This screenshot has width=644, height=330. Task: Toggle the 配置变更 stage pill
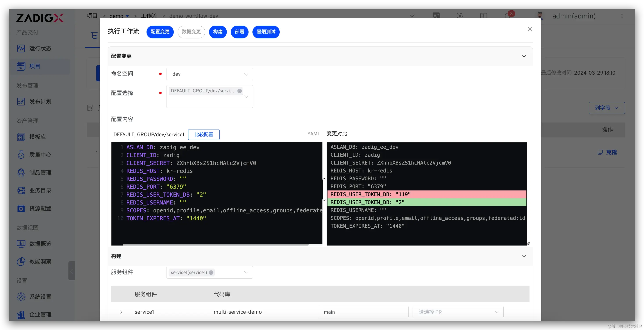point(160,32)
